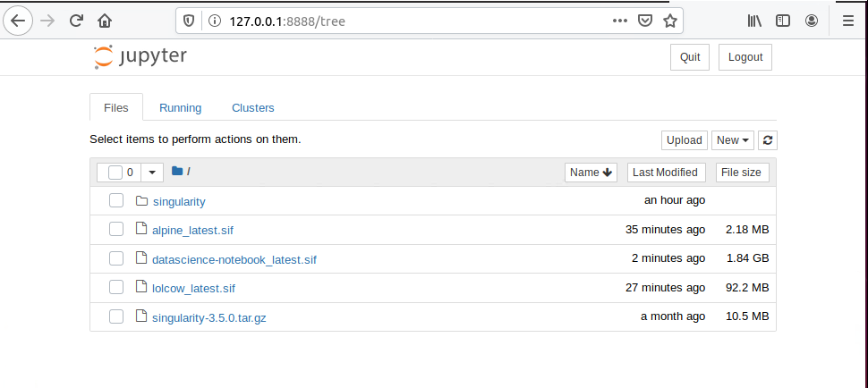Save page to Pocket

[x=644, y=21]
